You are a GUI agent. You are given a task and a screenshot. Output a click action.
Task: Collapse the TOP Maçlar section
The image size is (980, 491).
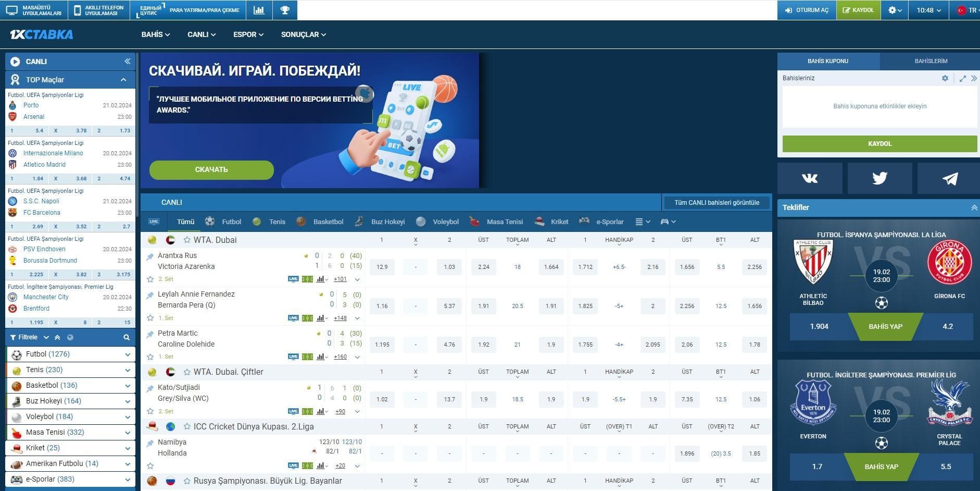[x=123, y=80]
